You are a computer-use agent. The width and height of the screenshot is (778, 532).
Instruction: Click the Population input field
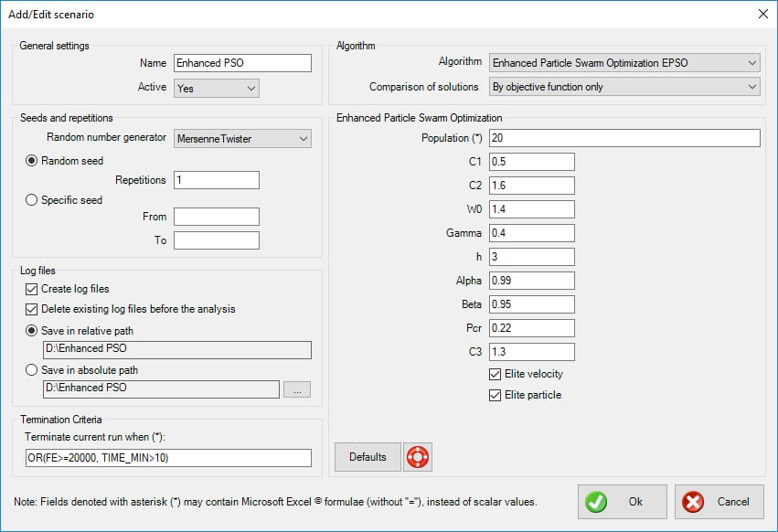(624, 138)
